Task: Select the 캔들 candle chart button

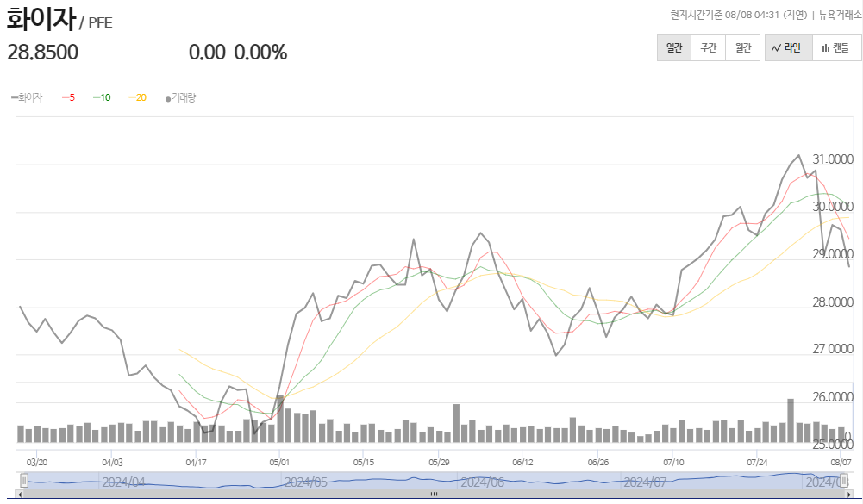Action: (836, 48)
